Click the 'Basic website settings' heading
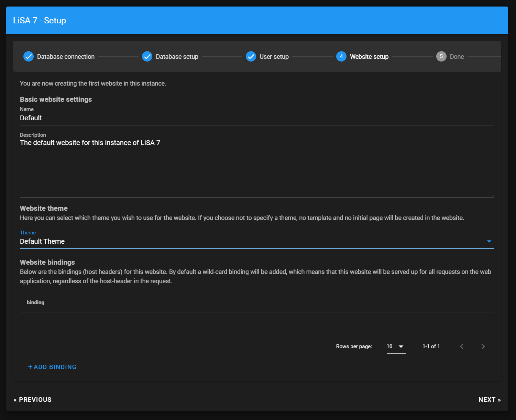 (56, 99)
